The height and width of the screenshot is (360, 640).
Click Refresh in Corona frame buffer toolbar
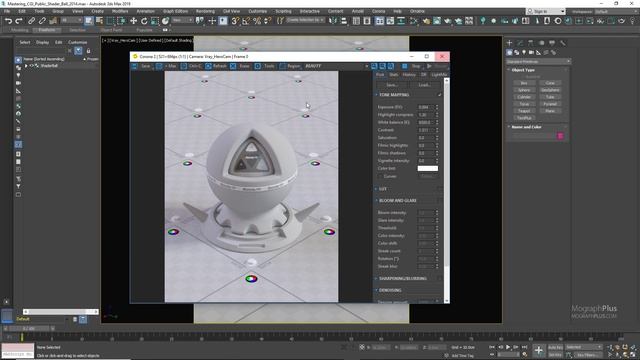(x=216, y=66)
